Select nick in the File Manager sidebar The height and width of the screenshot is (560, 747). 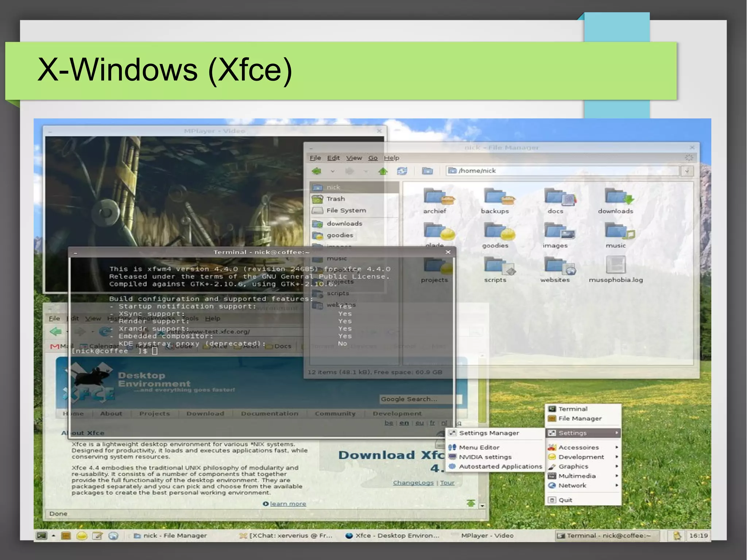354,187
